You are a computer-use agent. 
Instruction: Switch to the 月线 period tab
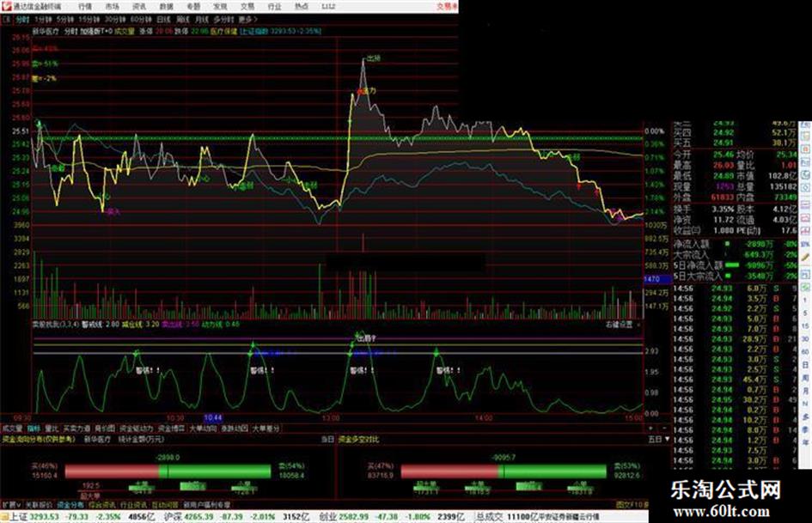(x=201, y=19)
